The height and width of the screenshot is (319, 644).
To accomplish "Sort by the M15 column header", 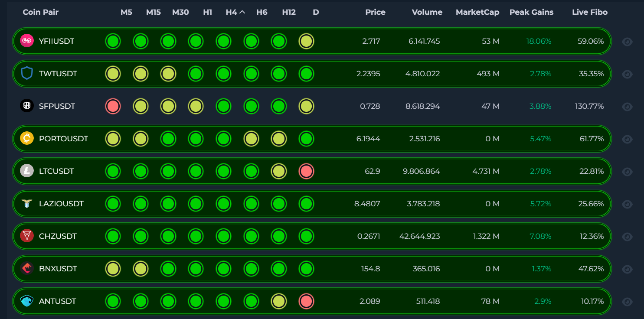I will pos(154,12).
